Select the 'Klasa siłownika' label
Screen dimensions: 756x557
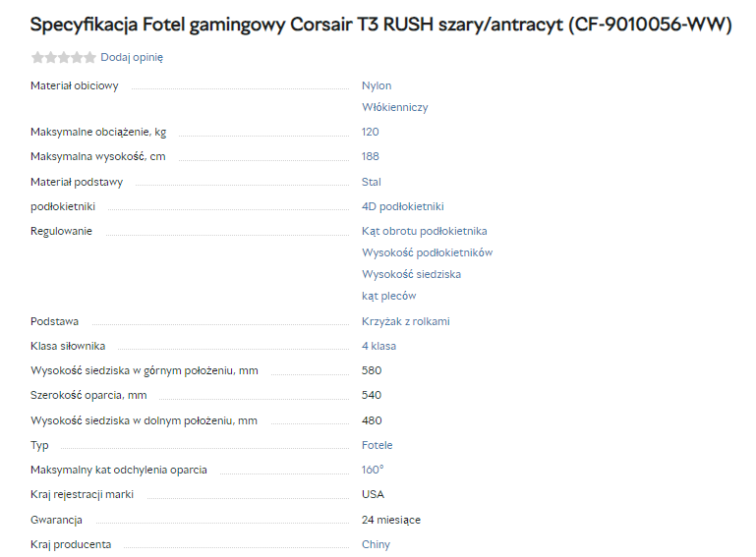coord(68,346)
